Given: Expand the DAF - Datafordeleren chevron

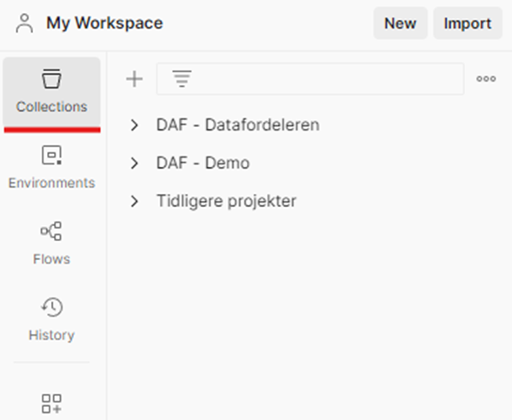Looking at the screenshot, I should pos(134,125).
